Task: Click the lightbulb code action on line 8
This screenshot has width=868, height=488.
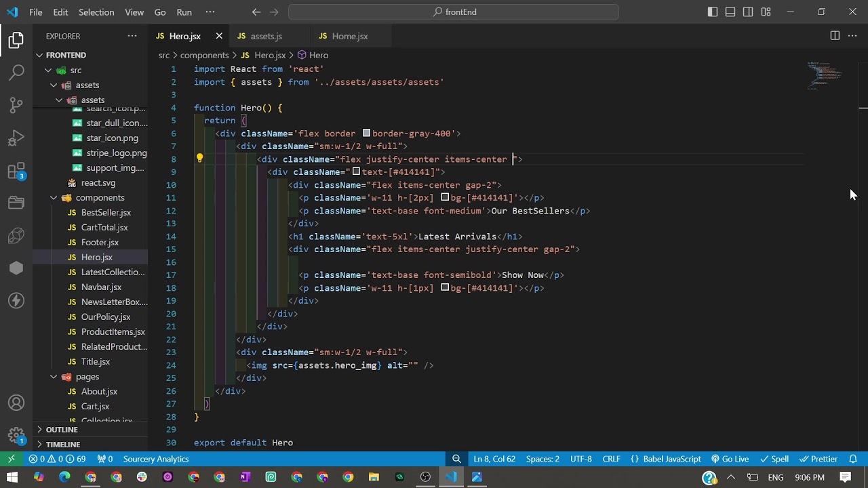Action: 199,159
